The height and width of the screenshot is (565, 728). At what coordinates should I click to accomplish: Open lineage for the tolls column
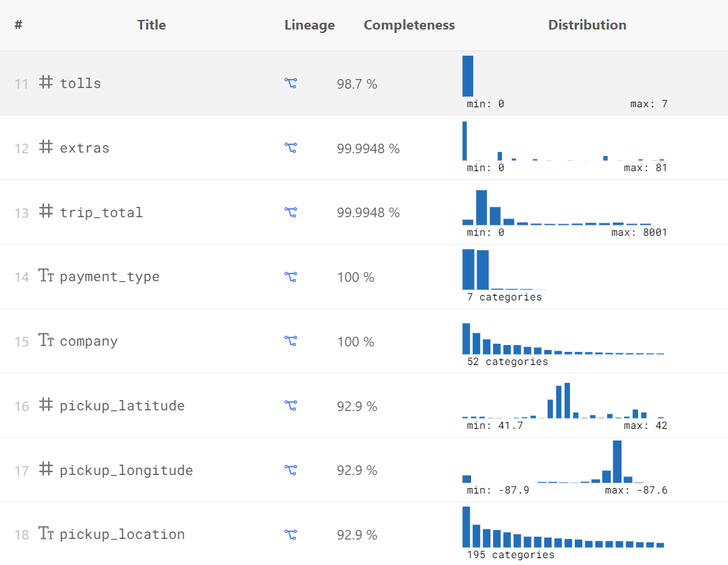[x=291, y=83]
